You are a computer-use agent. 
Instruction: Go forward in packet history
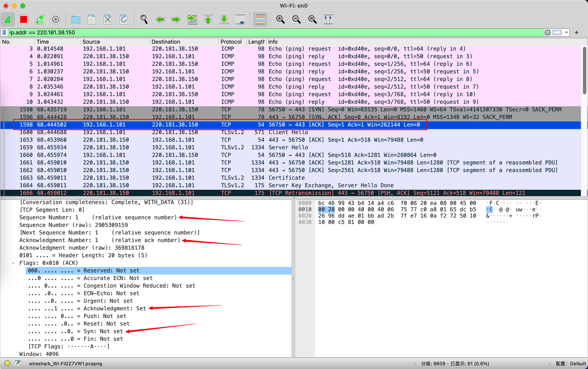[176, 19]
